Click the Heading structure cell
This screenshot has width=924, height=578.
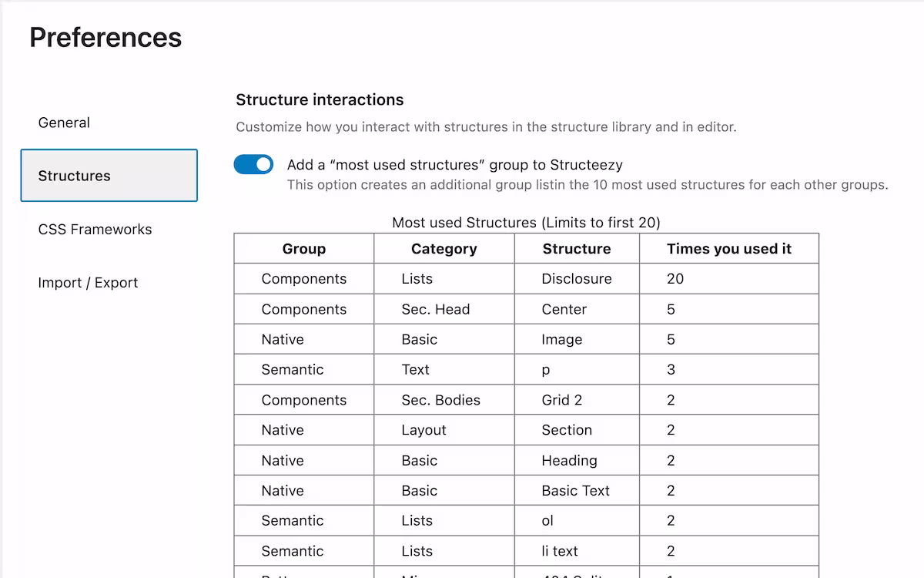coord(569,461)
